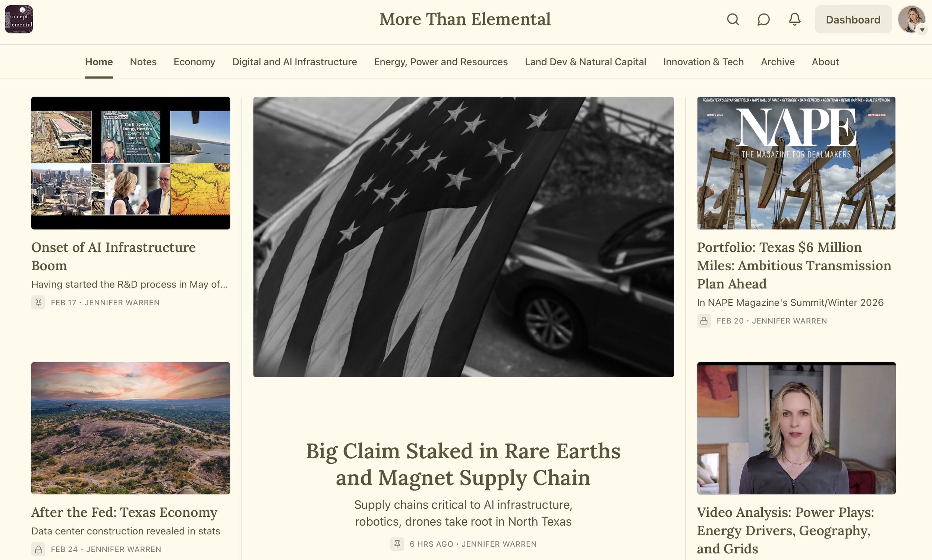Open Onset of AI Infrastructure Boom article
Viewport: 932px width, 560px height.
114,257
